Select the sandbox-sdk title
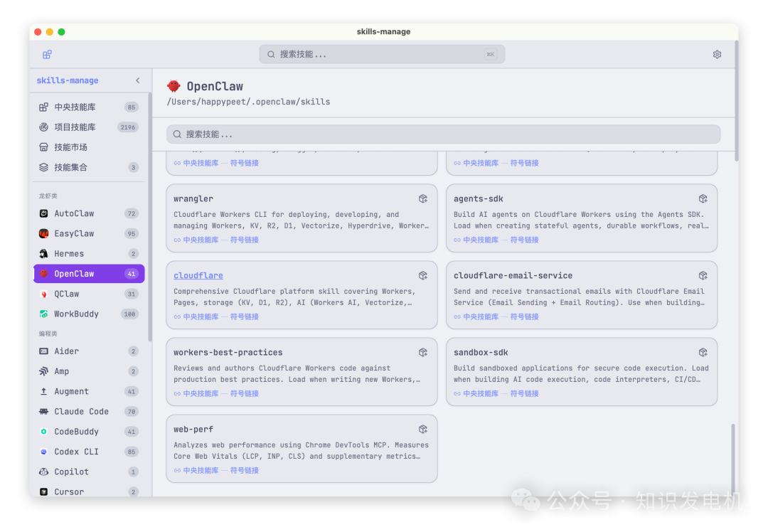 (481, 353)
